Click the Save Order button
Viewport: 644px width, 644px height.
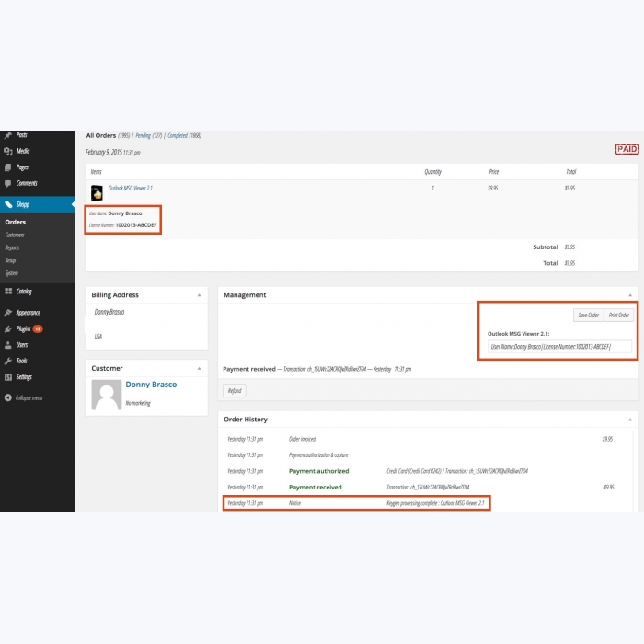[x=588, y=315]
